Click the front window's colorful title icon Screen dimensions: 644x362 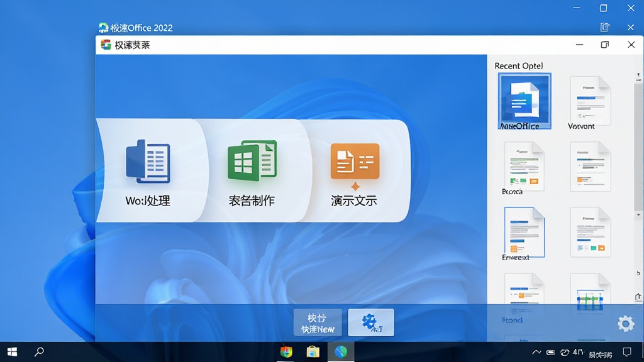point(106,45)
